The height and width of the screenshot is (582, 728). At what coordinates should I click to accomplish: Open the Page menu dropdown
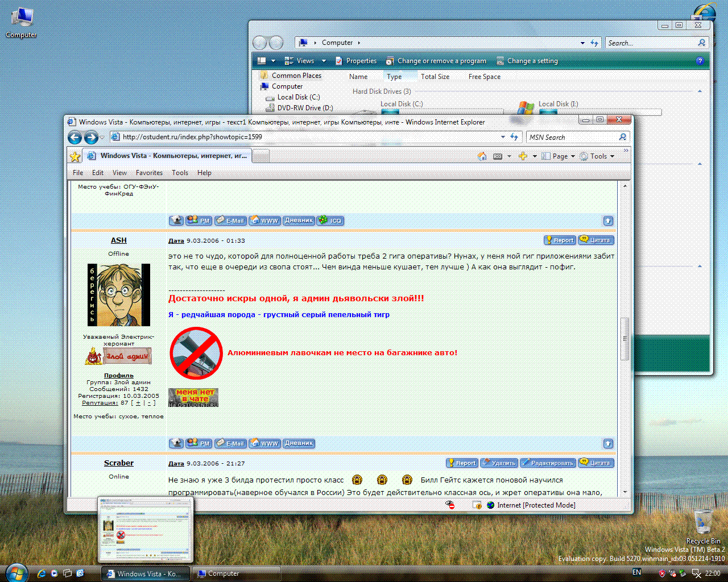pos(558,156)
